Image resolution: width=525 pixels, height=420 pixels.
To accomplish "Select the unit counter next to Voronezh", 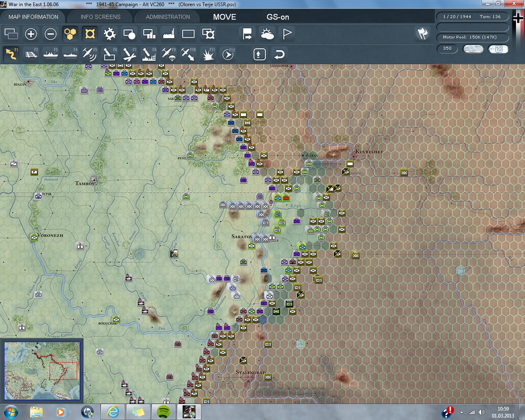I will (34, 237).
